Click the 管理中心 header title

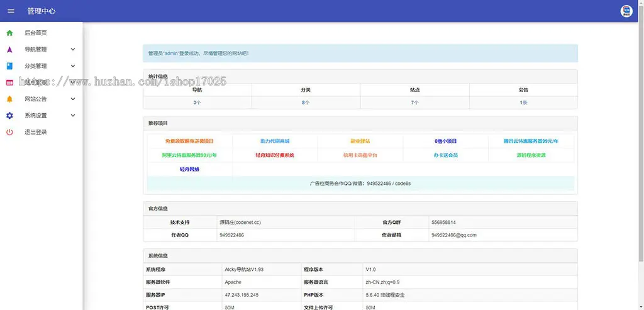(42, 11)
